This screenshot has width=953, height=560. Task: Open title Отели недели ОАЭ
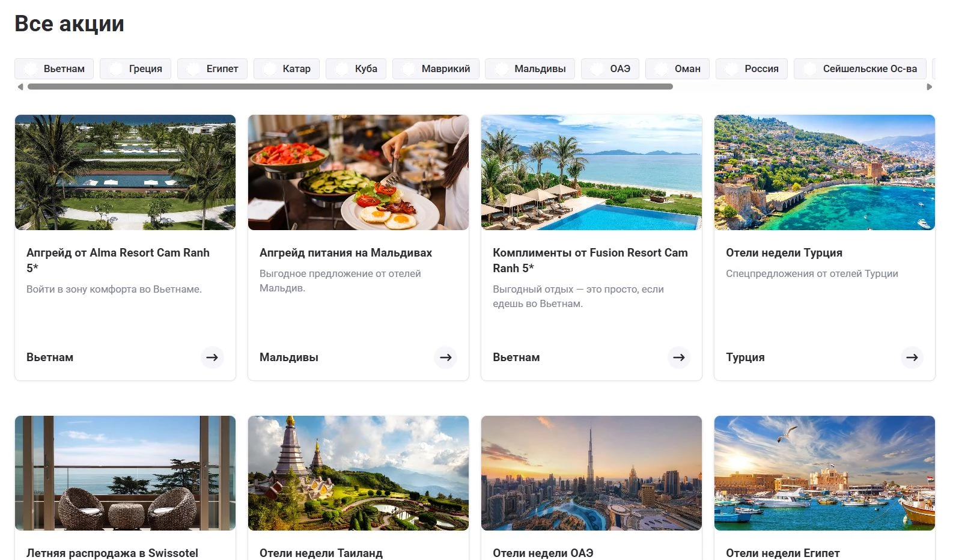tap(543, 553)
